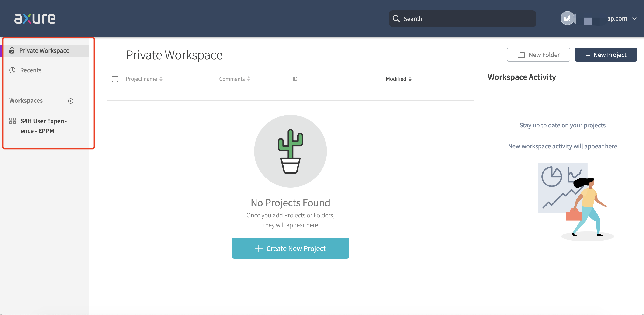Select Private Workspace in sidebar
The height and width of the screenshot is (315, 644).
(44, 51)
